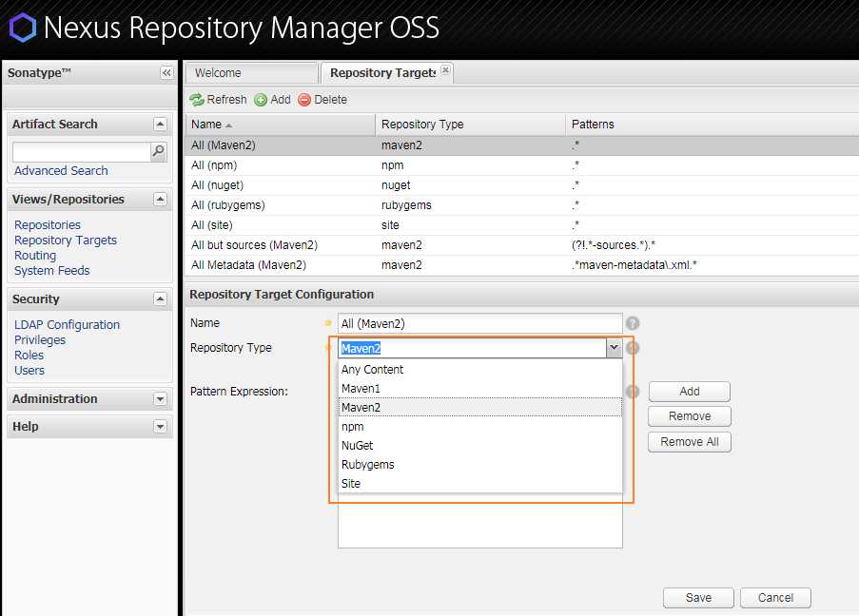Open the LDAP Configuration link

pyautogui.click(x=67, y=325)
